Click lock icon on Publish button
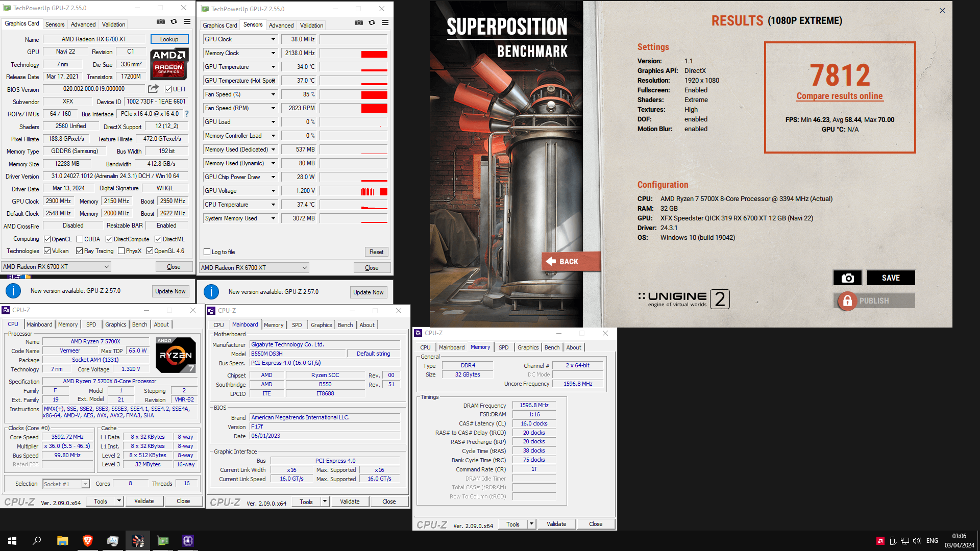Image resolution: width=980 pixels, height=551 pixels. (847, 301)
